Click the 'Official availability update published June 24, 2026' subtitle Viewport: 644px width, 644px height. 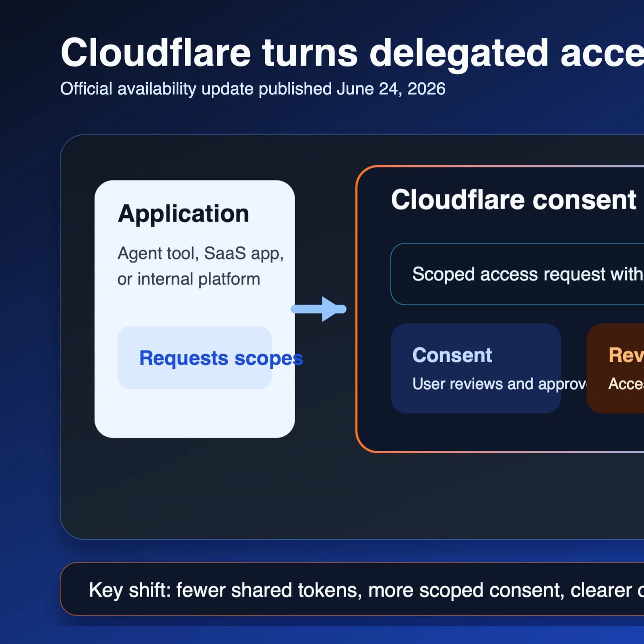[253, 89]
